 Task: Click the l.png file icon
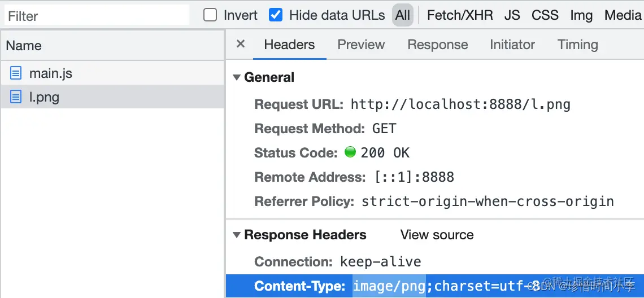tap(16, 98)
